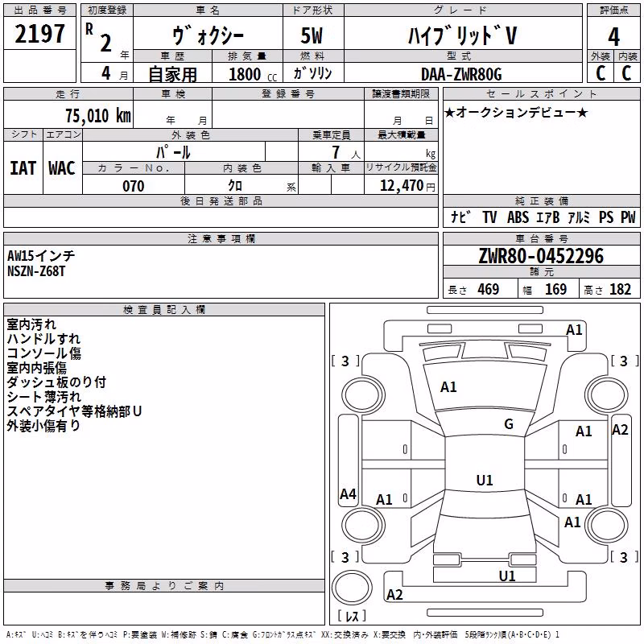This screenshot has height=644, width=644.
Task: Click the 自家用 vehicle history value
Action: pos(172,74)
